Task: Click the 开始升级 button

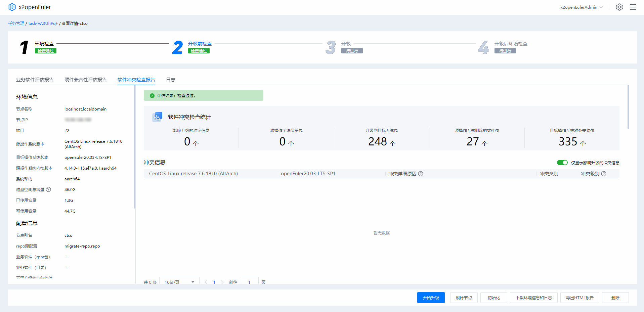Action: [x=431, y=298]
